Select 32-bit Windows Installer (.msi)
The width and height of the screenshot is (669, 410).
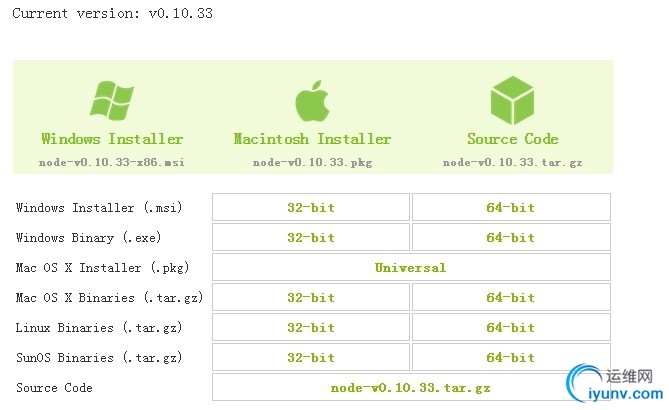tap(311, 207)
